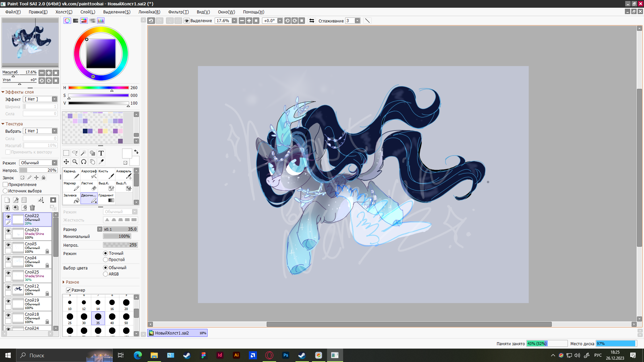Toggle the selection visibility eye in toolbar
This screenshot has width=644, height=362.
[x=187, y=21]
